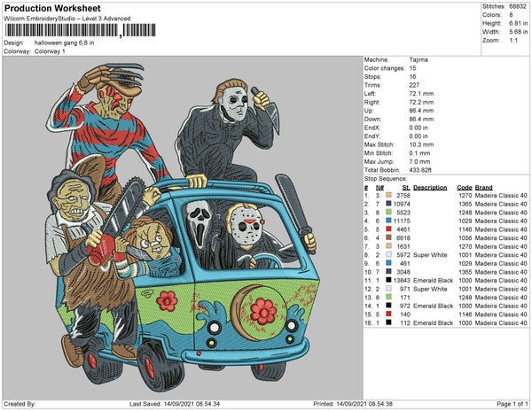Select the red swatch beside 4461 stitches
Viewport: 532px width, 411px height.
(388, 229)
